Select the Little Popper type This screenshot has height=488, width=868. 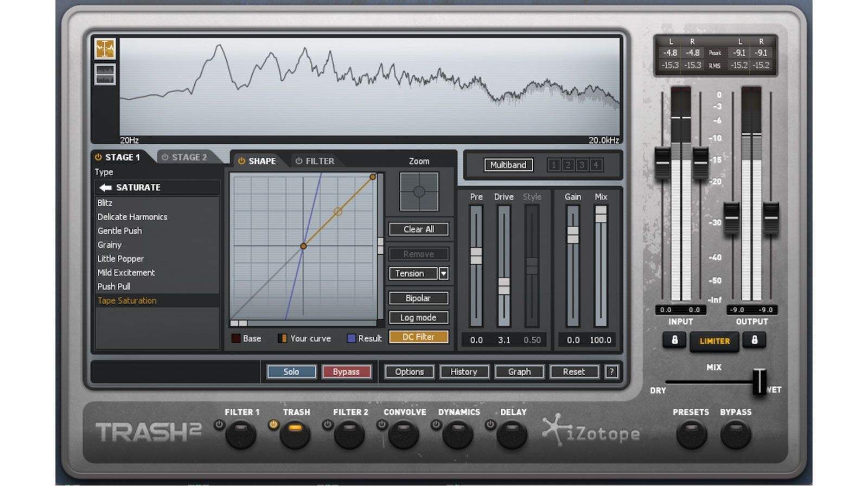[x=157, y=259]
